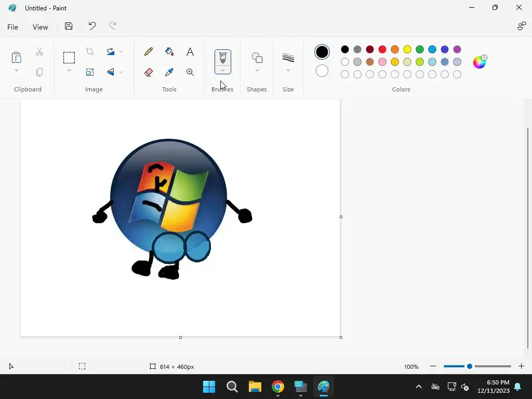Click the Copy icon
Screen dimensions: 532x399
click(39, 72)
